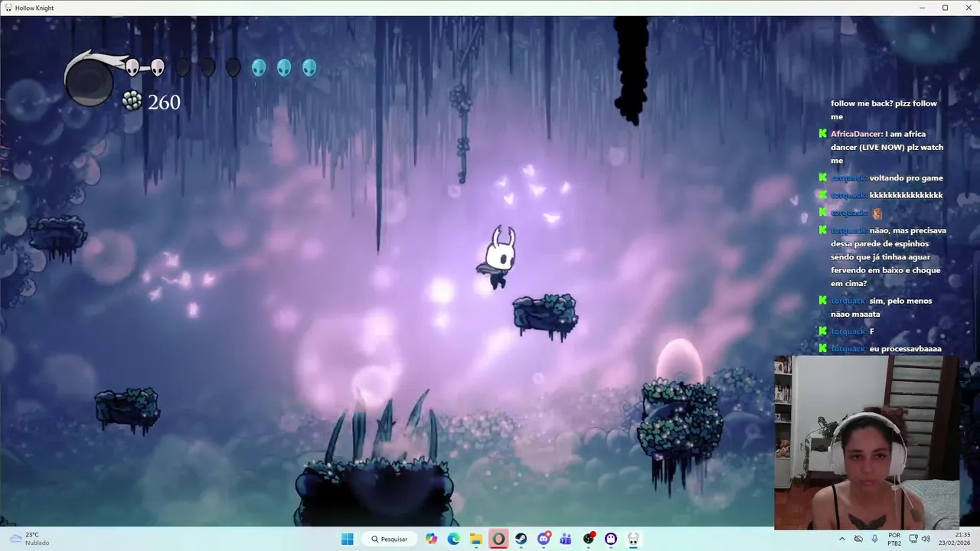Image resolution: width=980 pixels, height=551 pixels.
Task: Open Discord with the notification badge
Action: [x=544, y=539]
